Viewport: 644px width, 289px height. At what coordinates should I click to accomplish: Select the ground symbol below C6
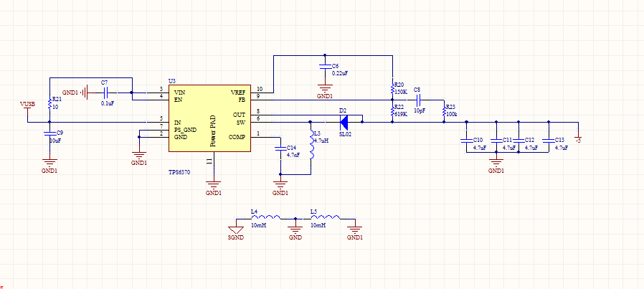pos(325,88)
